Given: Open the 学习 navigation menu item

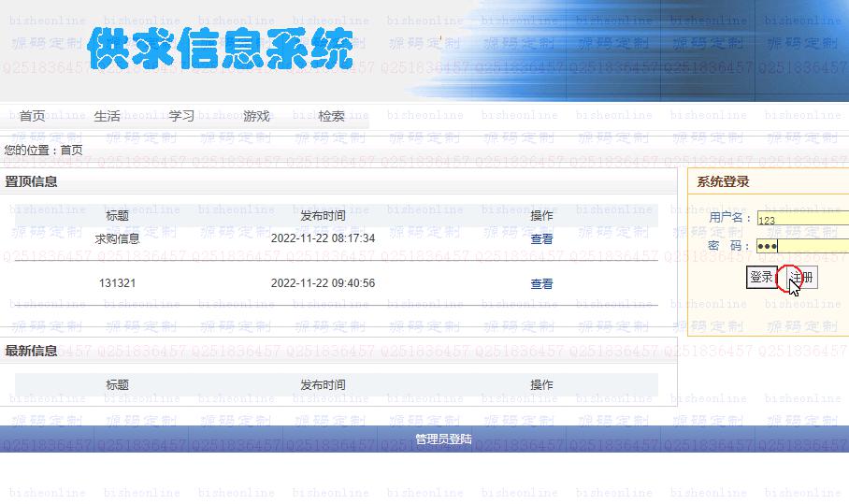Looking at the screenshot, I should tap(181, 116).
